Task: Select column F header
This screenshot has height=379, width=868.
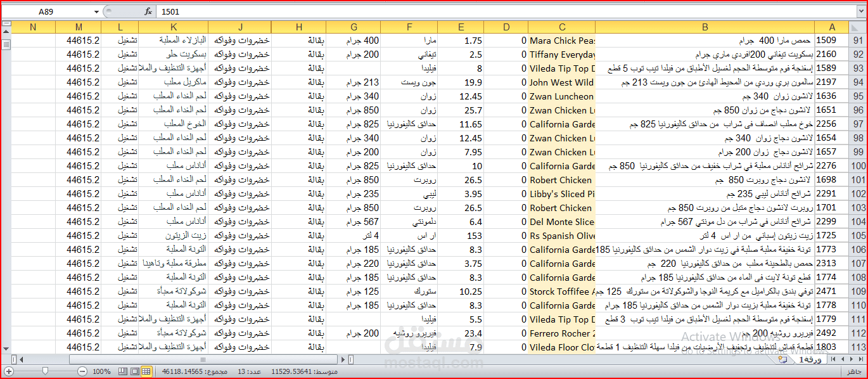Action: click(x=409, y=27)
